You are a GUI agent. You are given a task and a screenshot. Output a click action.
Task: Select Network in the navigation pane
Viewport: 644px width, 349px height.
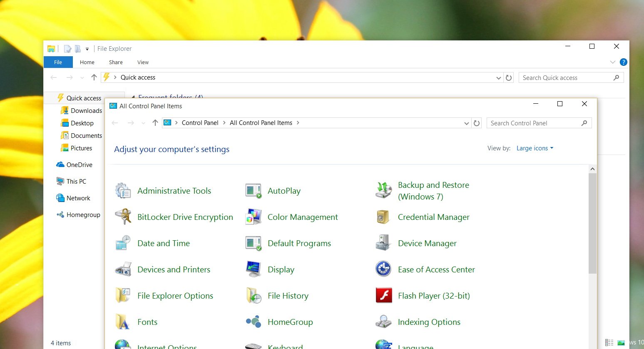tap(73, 198)
